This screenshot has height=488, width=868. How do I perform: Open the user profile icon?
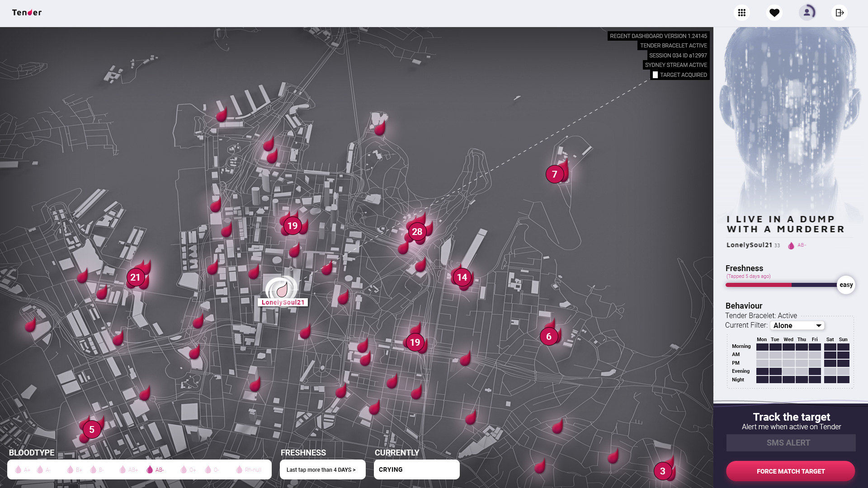807,13
